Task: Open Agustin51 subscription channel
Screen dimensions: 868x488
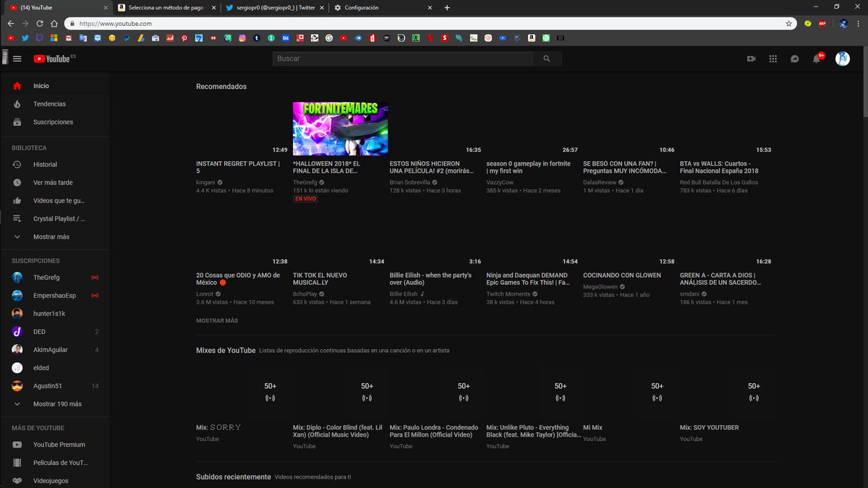Action: point(55,386)
